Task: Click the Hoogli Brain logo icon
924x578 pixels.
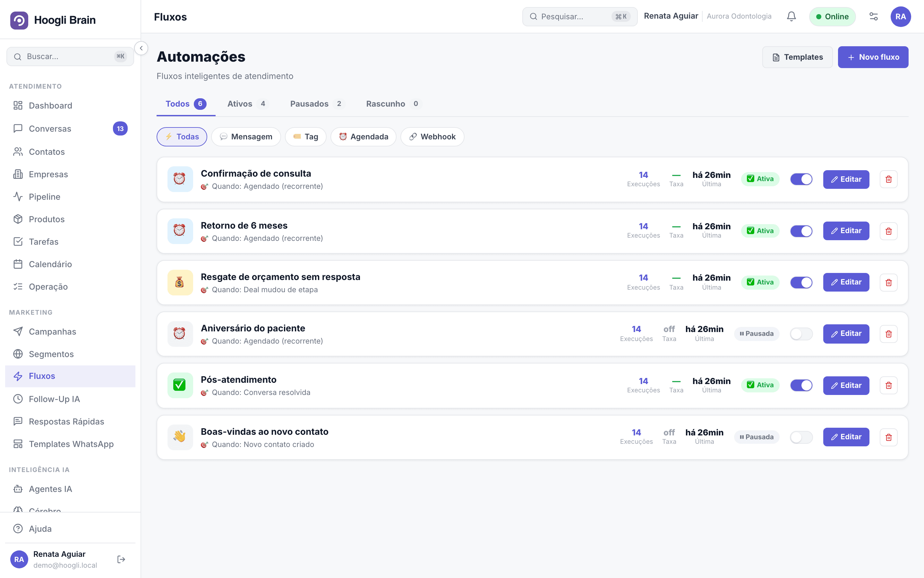Action: 19,20
